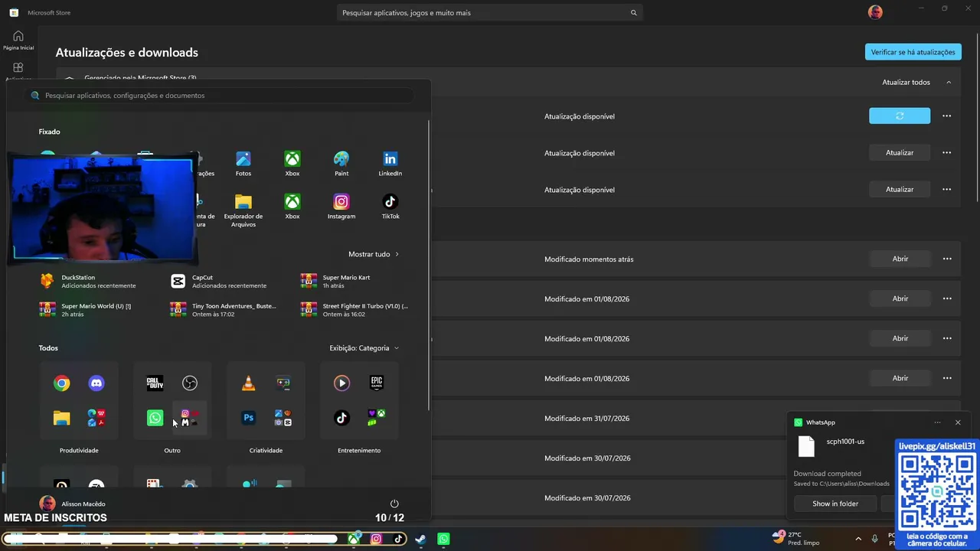Open Photoshop in the Criatividade group
Screen dimensions: 980x551
(249, 418)
